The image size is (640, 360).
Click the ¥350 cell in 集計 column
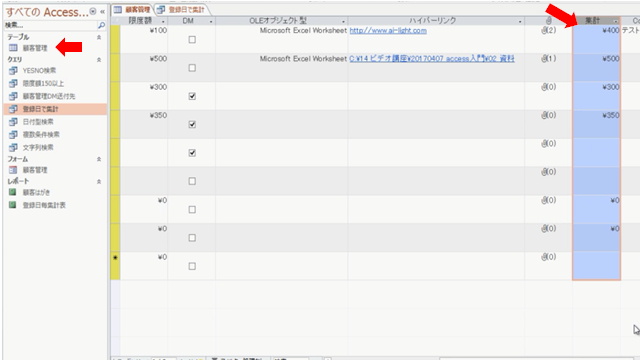[596, 124]
